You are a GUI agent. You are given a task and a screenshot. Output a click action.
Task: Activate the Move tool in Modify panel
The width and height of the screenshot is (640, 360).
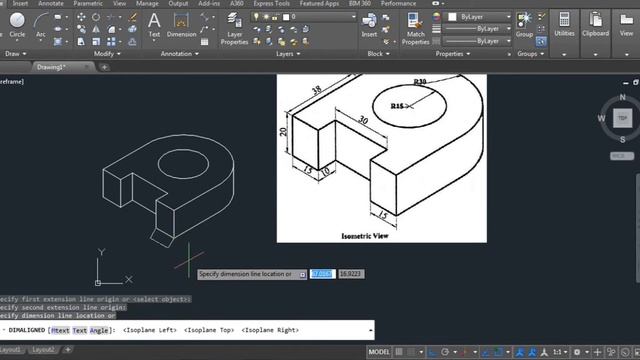click(x=81, y=17)
